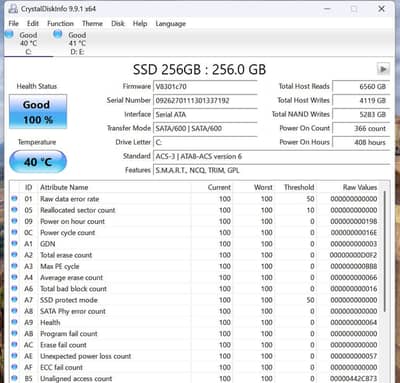The height and width of the screenshot is (383, 400).
Task: Close the CrystalDiskInfo window
Action: [381, 9]
